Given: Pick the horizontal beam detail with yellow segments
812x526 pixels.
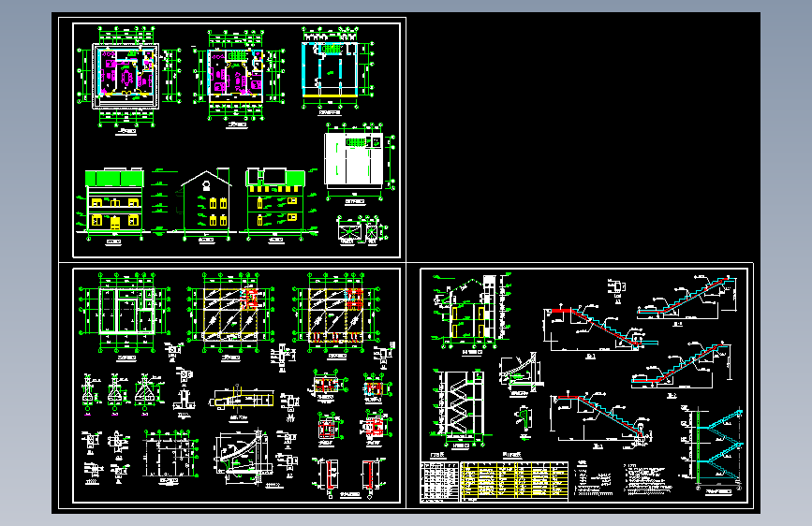Looking at the screenshot, I should 242,401.
